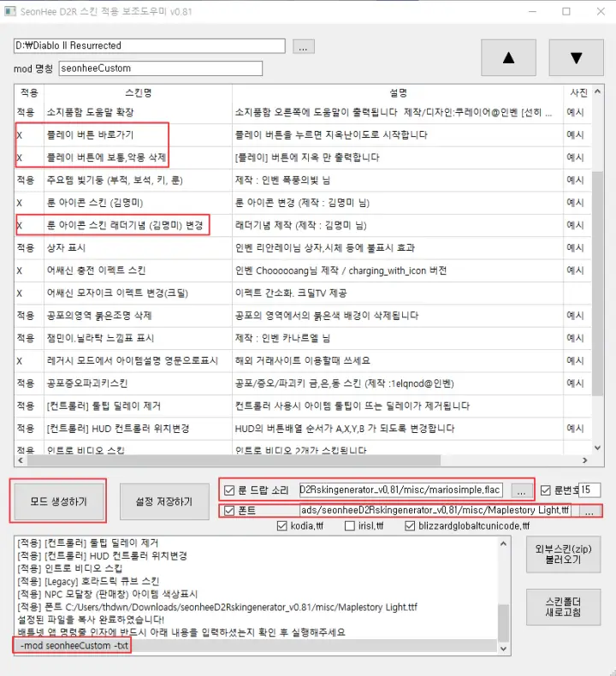Click 예시 in the 플레이 버튼 바로가기 row
Screen dimensions: 616x676
pyautogui.click(x=575, y=135)
